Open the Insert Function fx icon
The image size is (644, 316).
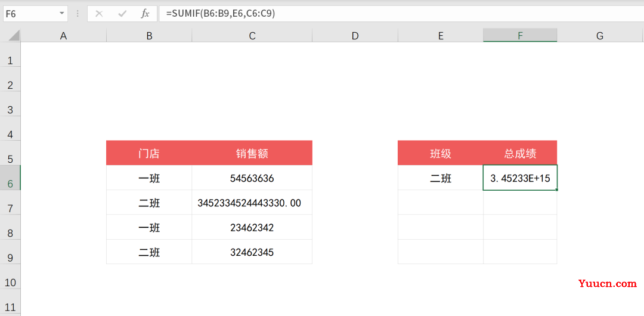[145, 14]
